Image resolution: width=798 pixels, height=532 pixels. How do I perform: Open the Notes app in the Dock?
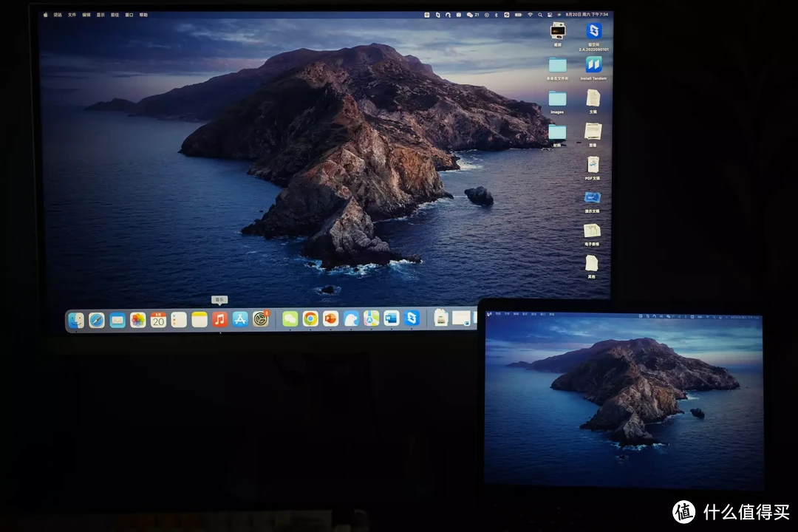click(x=199, y=320)
